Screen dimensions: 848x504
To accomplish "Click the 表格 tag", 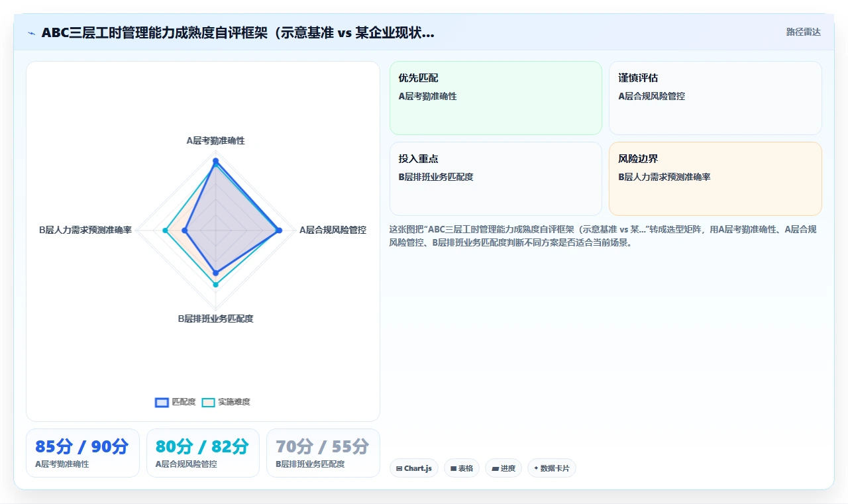I will click(x=462, y=468).
